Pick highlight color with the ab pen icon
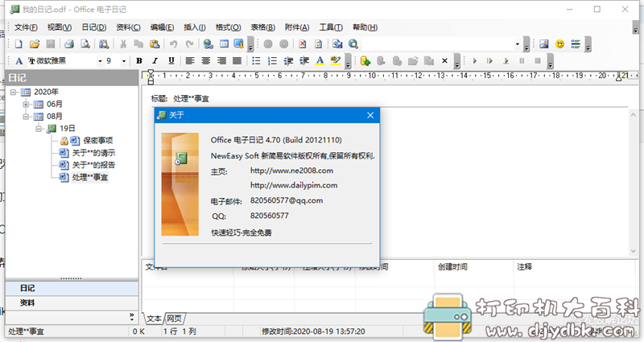This screenshot has width=644, height=342. [x=336, y=61]
